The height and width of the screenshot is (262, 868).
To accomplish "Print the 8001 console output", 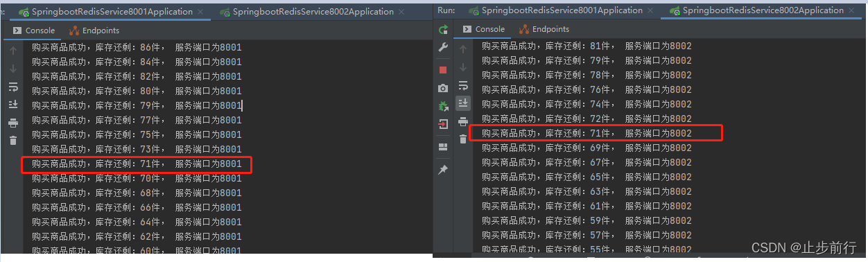I will coord(13,123).
